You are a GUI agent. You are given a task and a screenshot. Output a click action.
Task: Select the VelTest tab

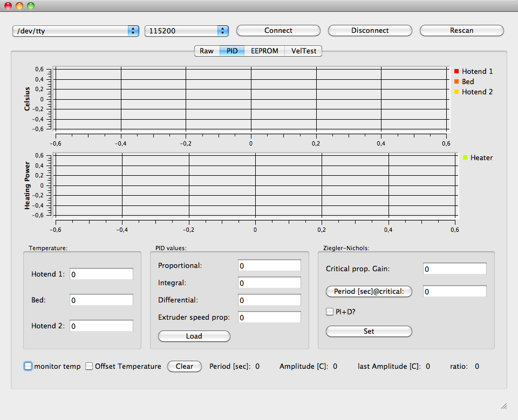(x=303, y=51)
